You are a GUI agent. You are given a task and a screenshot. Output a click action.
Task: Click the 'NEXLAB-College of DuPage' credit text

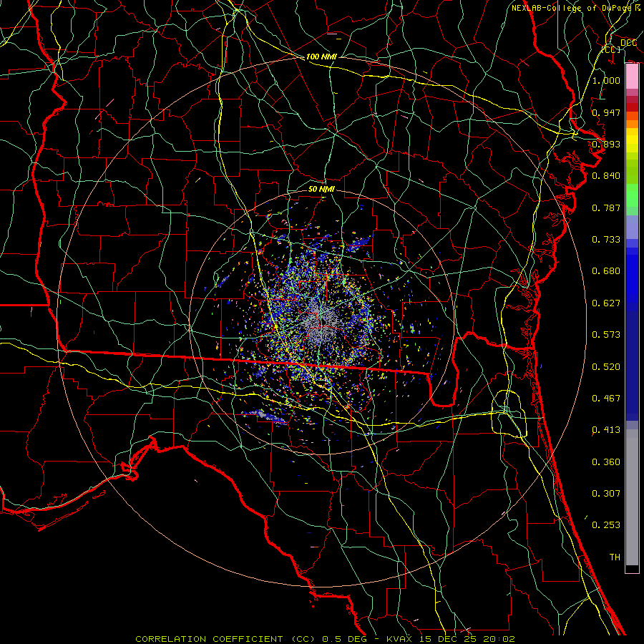pyautogui.click(x=571, y=8)
